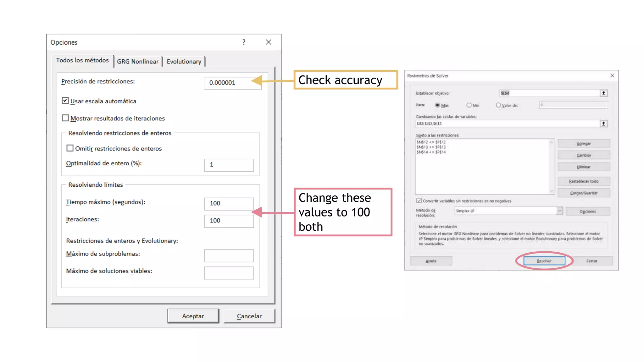Open Solver Opciones button
The width and height of the screenshot is (644, 362).
pos(587,211)
